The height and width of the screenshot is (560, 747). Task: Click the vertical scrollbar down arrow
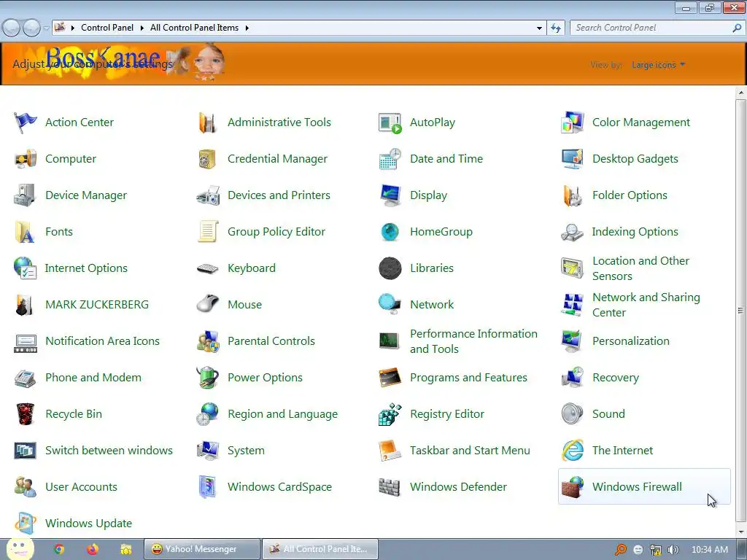point(741,532)
